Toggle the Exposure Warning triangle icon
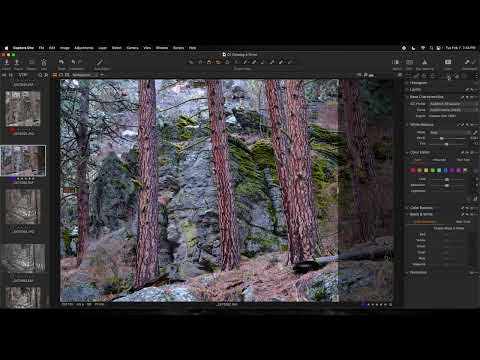480x360 pixels. pyautogui.click(x=425, y=62)
